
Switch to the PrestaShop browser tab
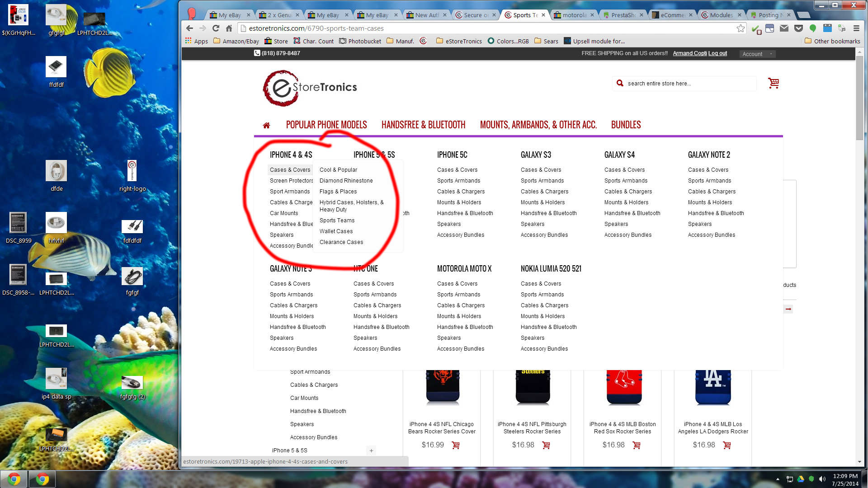[623, 15]
